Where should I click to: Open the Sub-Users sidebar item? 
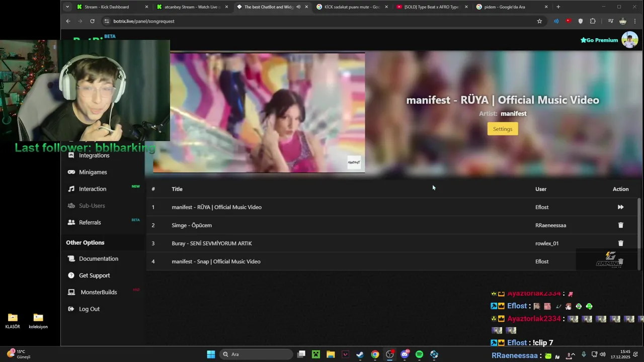pyautogui.click(x=92, y=206)
